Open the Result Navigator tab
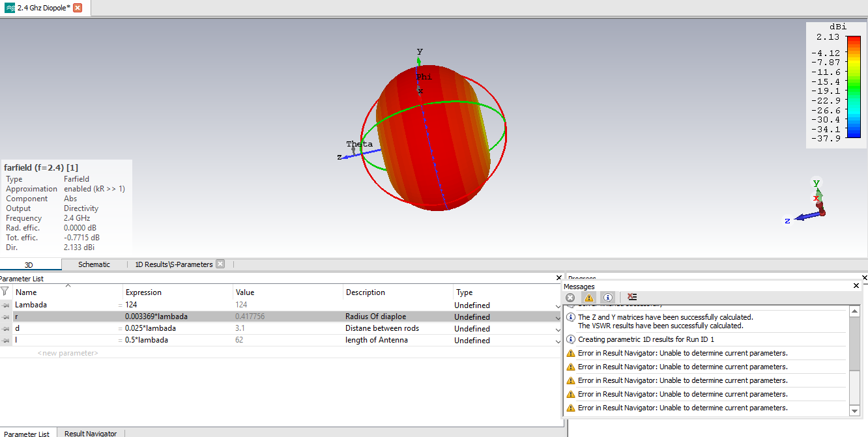The width and height of the screenshot is (868, 437). click(91, 433)
